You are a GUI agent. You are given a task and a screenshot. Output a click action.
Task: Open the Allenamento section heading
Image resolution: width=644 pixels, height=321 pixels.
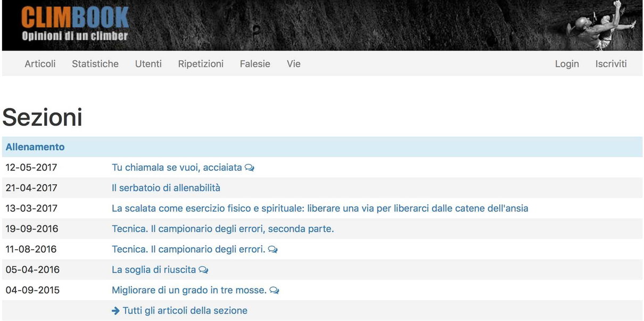35,147
